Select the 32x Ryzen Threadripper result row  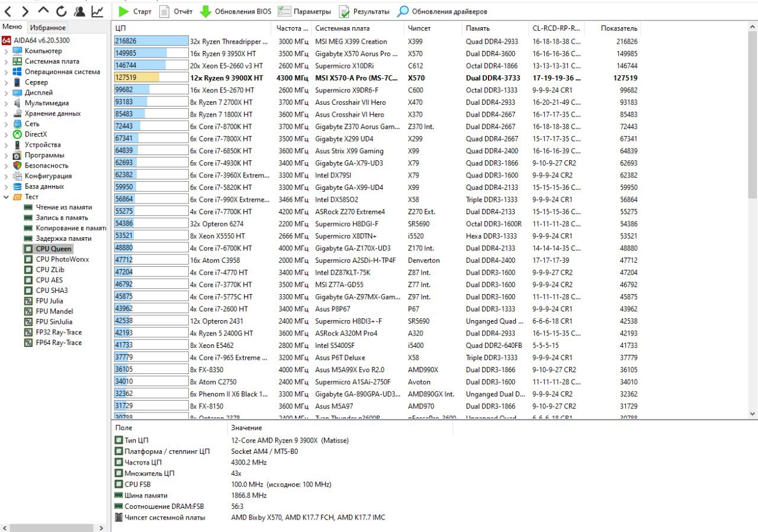tap(376, 41)
